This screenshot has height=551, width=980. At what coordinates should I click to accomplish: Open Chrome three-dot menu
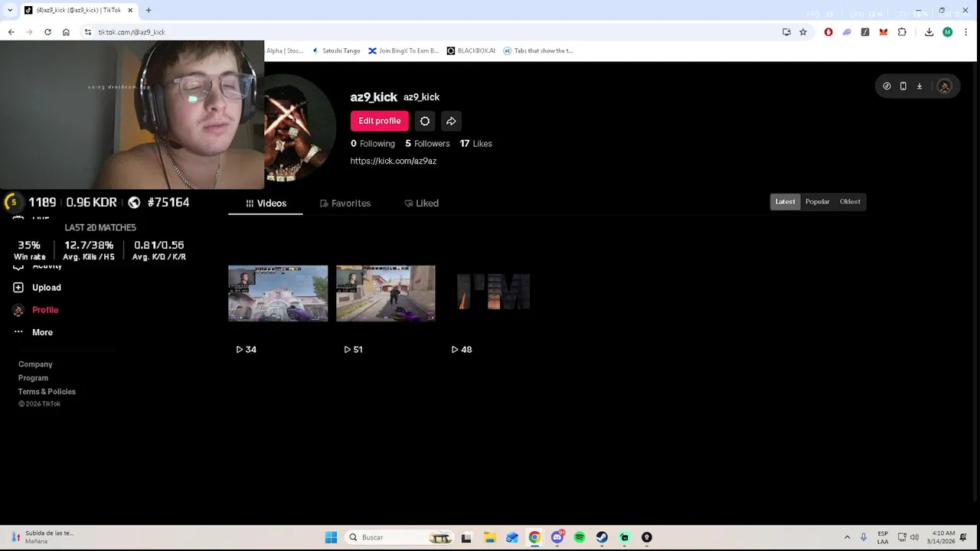click(x=965, y=32)
